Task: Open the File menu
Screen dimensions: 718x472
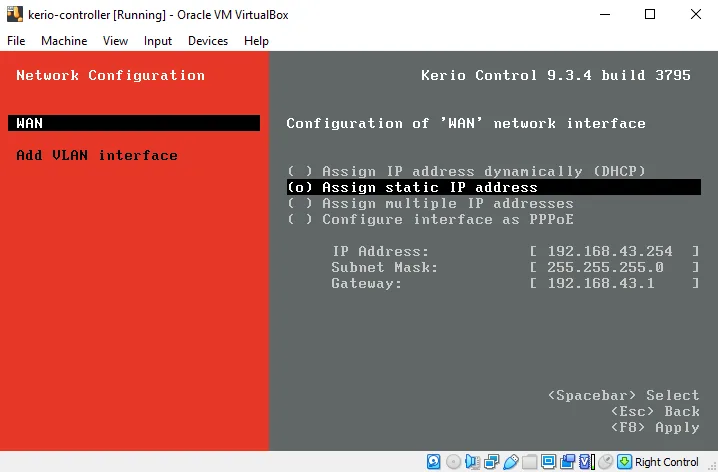Action: [x=16, y=41]
